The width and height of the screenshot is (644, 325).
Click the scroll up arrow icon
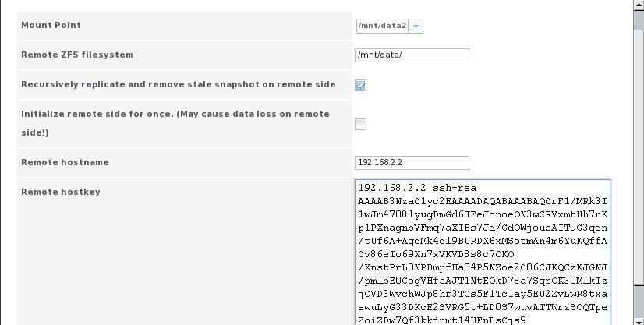click(x=639, y=5)
